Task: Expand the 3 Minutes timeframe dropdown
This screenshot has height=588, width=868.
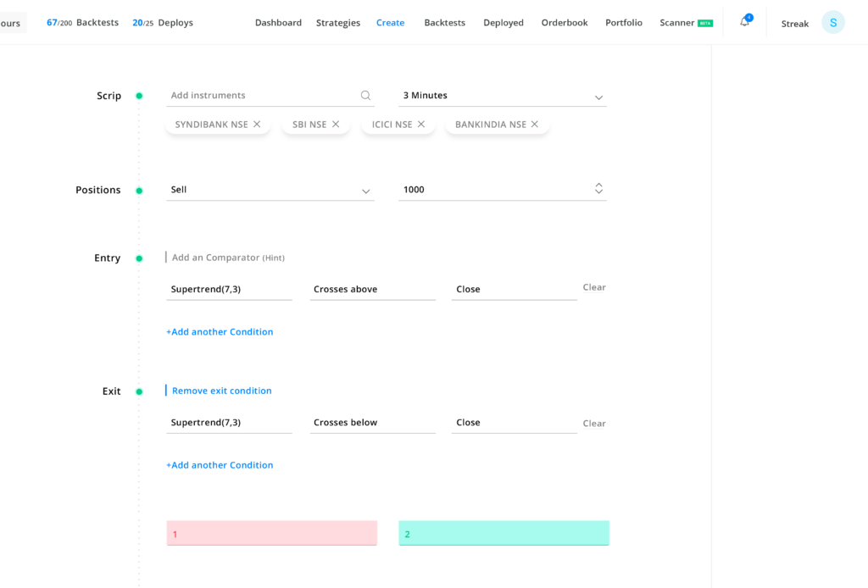Action: (x=598, y=97)
